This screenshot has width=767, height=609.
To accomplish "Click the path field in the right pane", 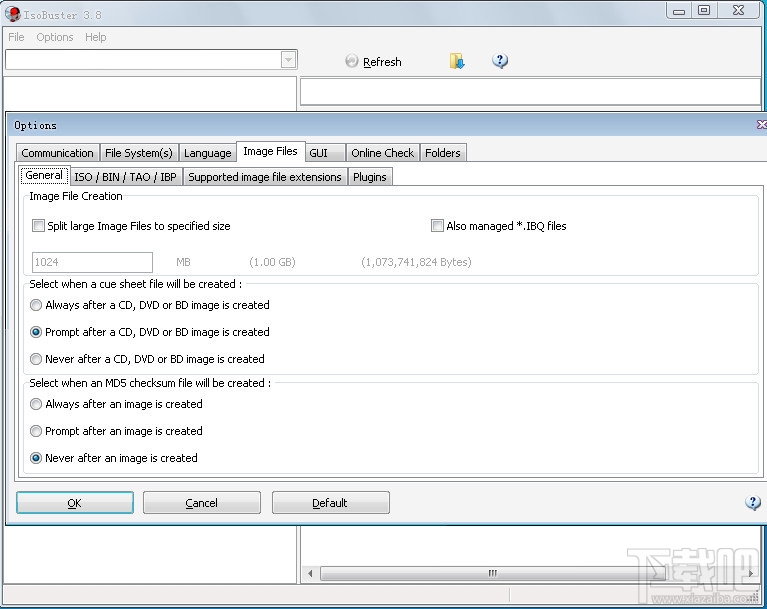I will coord(530,91).
